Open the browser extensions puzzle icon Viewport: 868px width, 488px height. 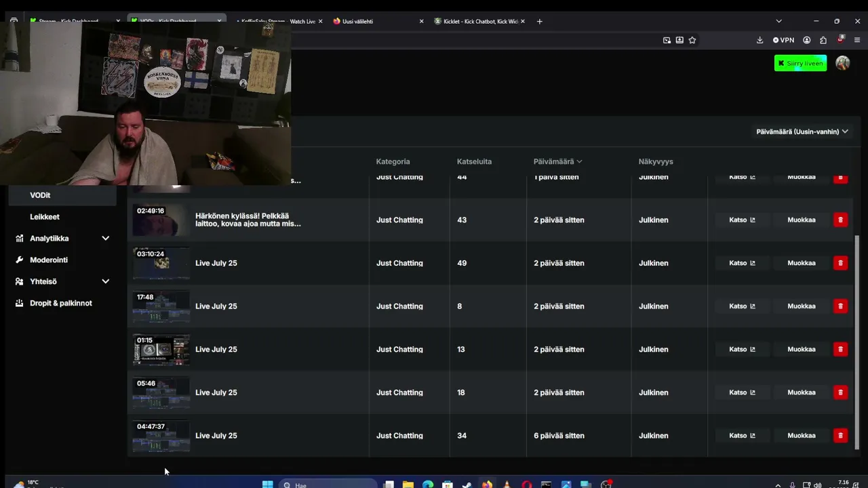(823, 40)
